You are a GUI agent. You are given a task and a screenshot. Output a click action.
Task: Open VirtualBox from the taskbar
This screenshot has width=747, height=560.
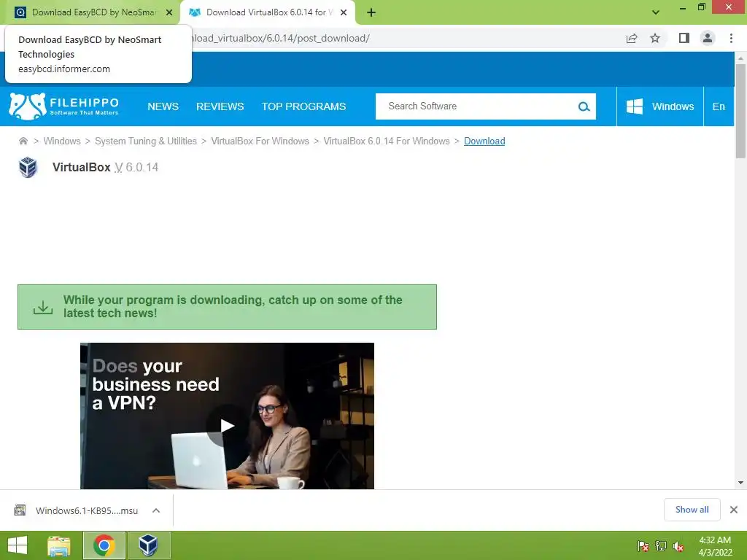pyautogui.click(x=148, y=545)
